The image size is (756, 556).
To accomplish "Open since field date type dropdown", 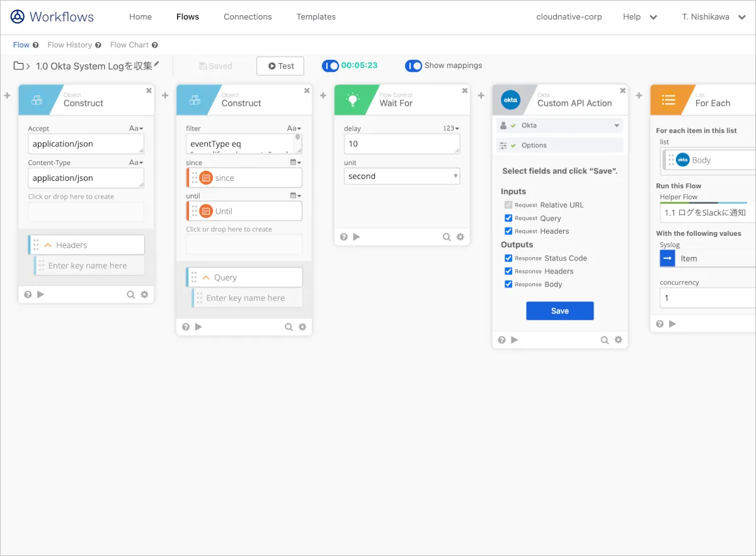I will [x=295, y=163].
